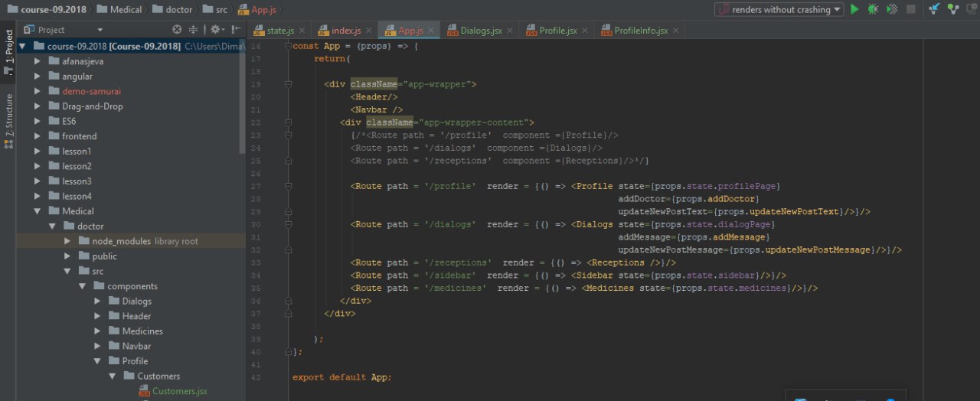The width and height of the screenshot is (980, 401).
Task: Open Project panel settings gear
Action: [215, 30]
